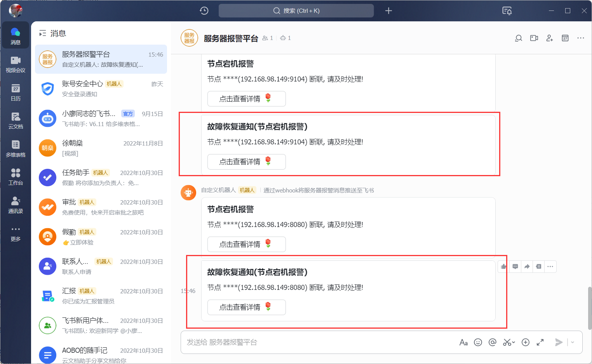Reply to message with comment icon
The width and height of the screenshot is (592, 364).
pos(515,267)
